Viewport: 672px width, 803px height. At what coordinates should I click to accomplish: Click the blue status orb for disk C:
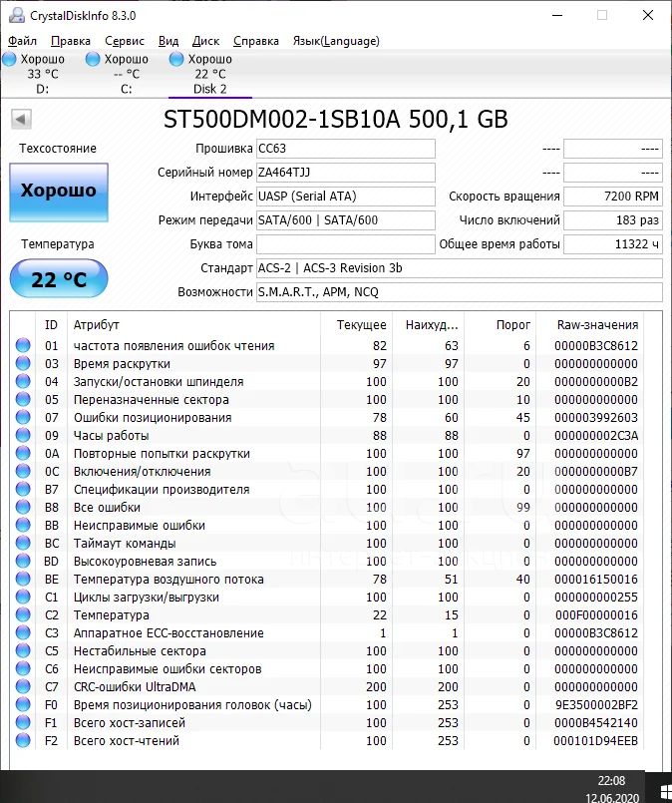pyautogui.click(x=93, y=60)
